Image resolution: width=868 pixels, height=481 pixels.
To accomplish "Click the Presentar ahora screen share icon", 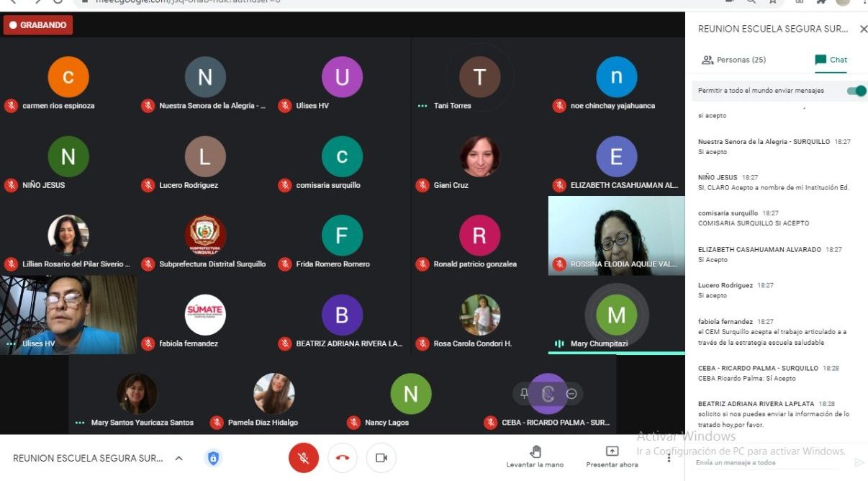I will tap(612, 451).
